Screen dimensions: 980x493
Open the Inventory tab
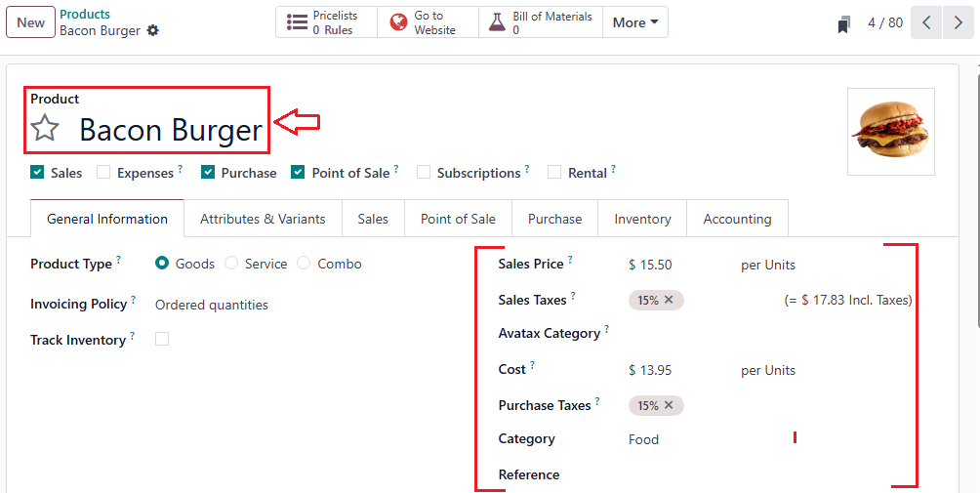click(642, 219)
